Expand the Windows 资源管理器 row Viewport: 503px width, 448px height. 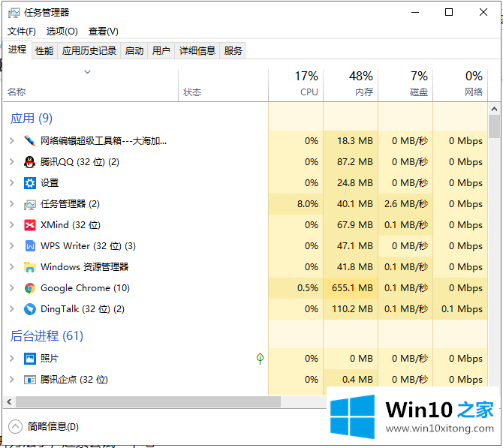tap(12, 267)
